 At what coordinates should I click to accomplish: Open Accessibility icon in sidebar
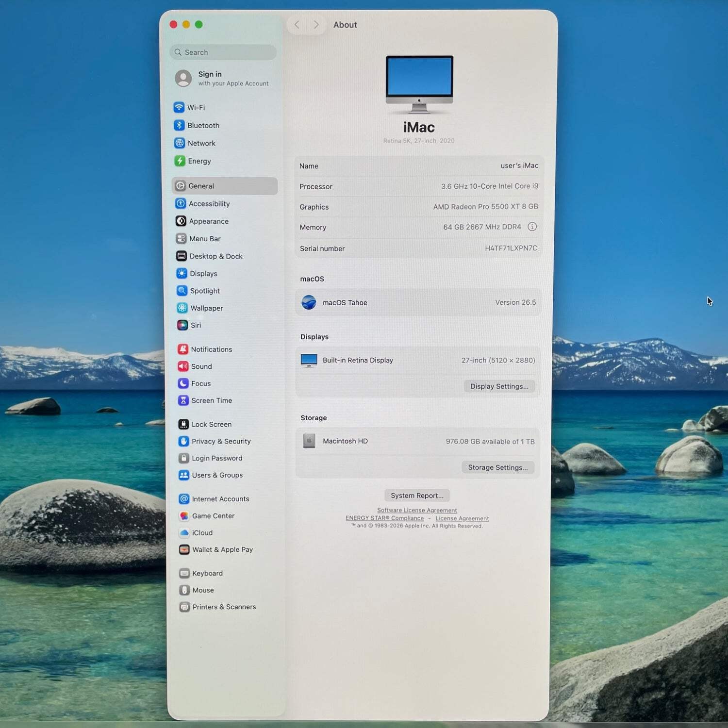181,203
